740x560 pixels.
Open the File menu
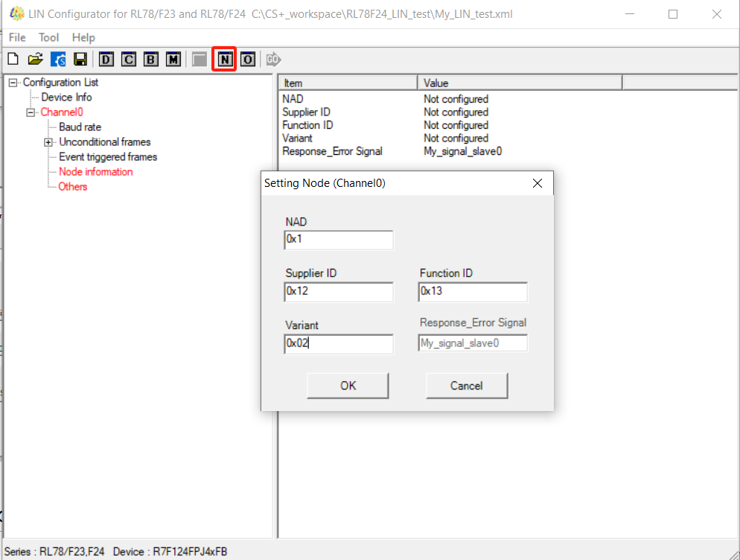17,37
